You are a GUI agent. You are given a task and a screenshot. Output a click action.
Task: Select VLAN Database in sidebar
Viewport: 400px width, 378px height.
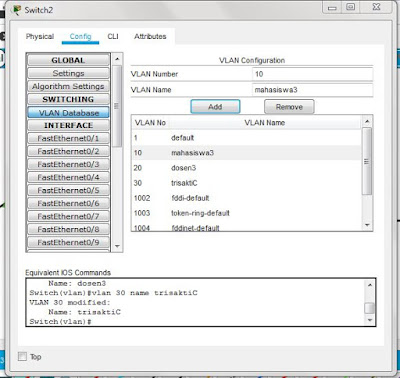68,113
